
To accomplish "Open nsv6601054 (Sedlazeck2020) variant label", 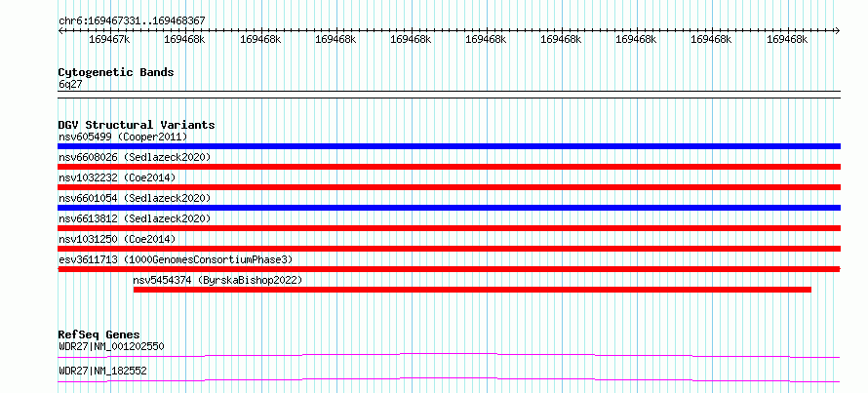I will pos(135,198).
